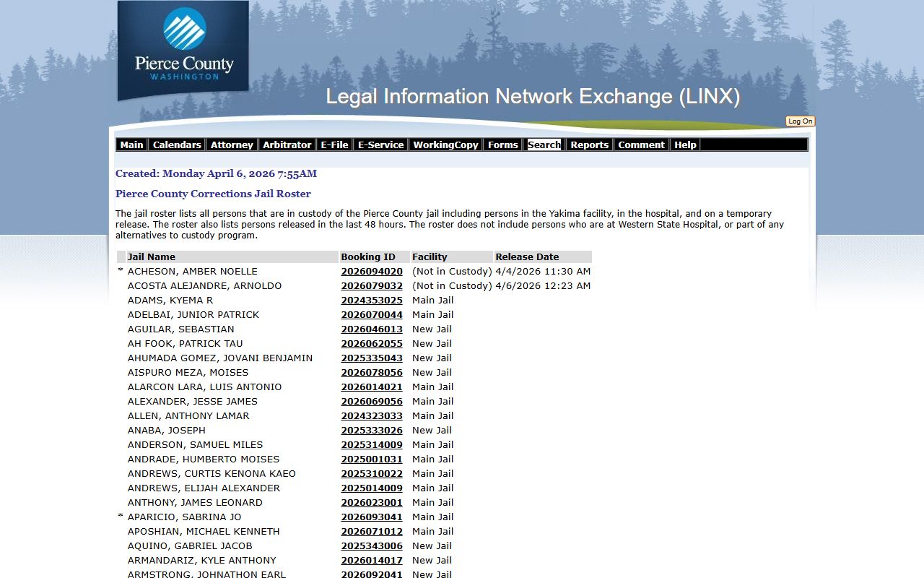Open booking ID 2025335043
Viewport: 924px width, 578px height.
pyautogui.click(x=372, y=358)
